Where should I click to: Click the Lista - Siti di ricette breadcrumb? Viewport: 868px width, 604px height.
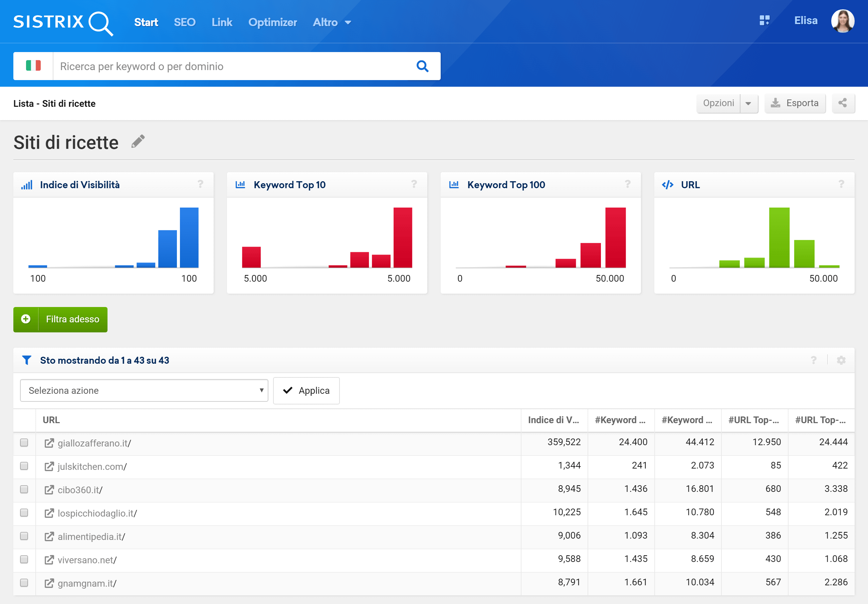click(54, 103)
